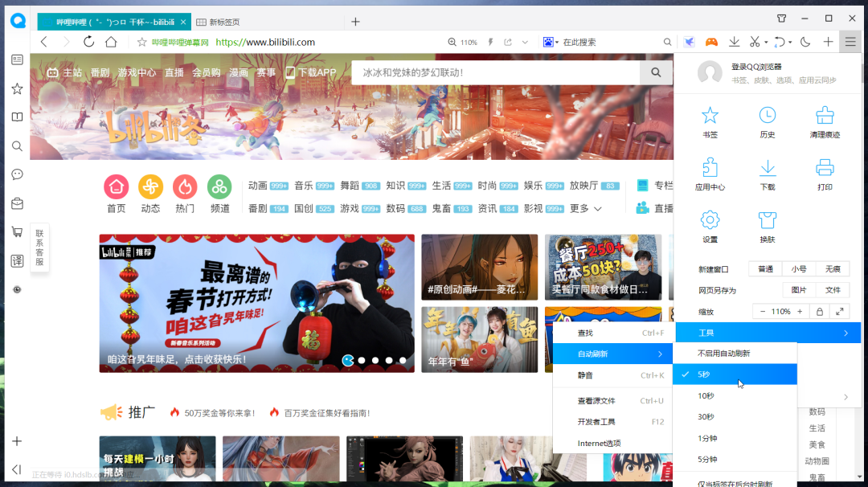
Task: Click the Print (打印) icon
Action: [x=825, y=168]
